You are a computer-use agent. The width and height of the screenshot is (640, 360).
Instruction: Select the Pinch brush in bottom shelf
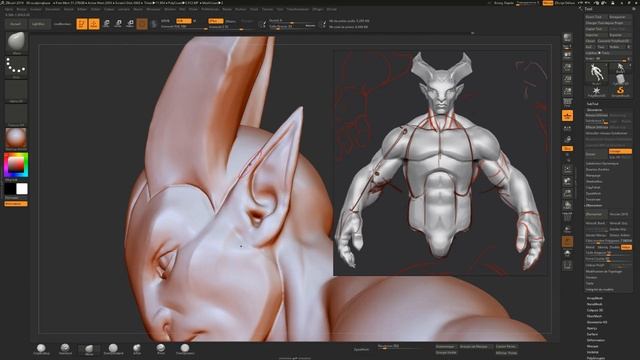click(161, 349)
